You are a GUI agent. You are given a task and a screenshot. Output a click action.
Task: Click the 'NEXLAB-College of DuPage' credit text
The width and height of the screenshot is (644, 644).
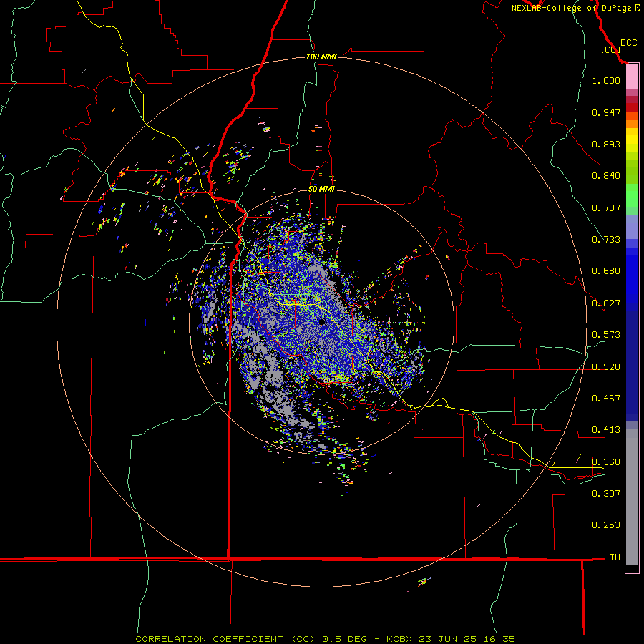pyautogui.click(x=571, y=8)
